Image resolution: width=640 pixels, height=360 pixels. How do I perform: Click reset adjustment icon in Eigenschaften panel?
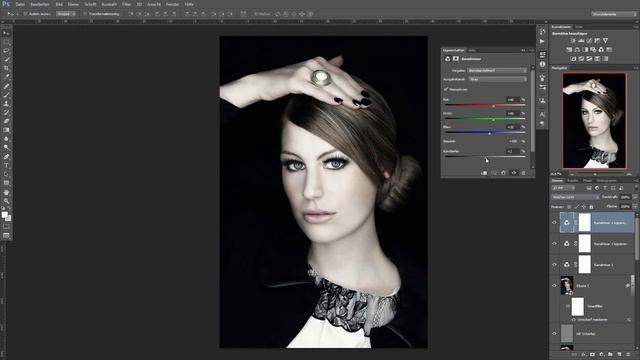pos(503,173)
